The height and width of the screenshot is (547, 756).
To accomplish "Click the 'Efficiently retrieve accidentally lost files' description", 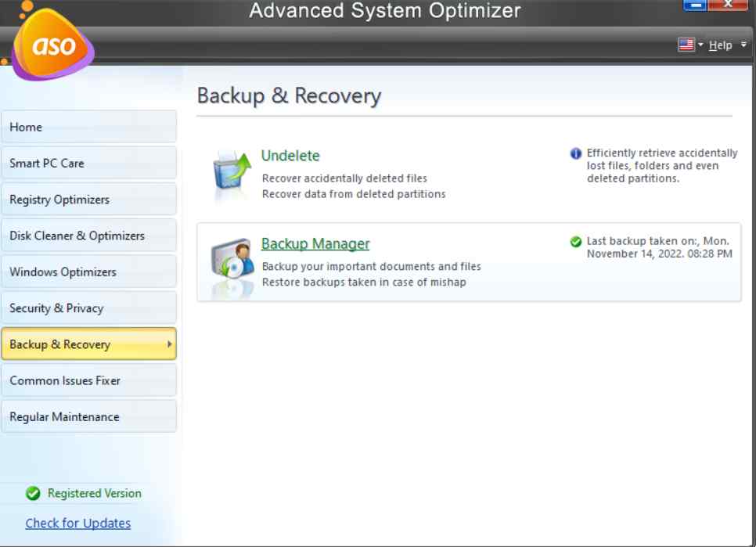I will (x=662, y=166).
